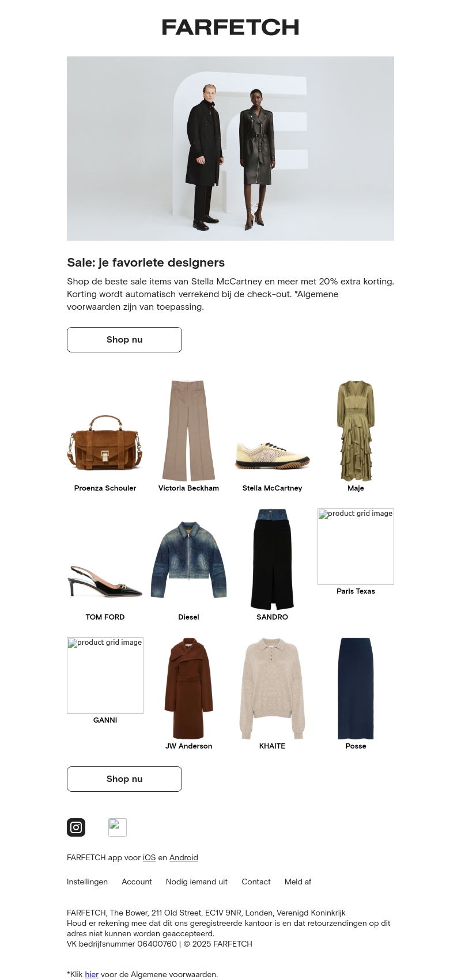Click the broken social icon beside Instagram
This screenshot has height=980, width=461.
click(118, 827)
